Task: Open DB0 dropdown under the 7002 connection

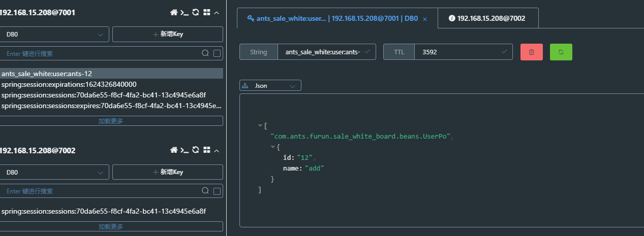Action: tap(54, 172)
